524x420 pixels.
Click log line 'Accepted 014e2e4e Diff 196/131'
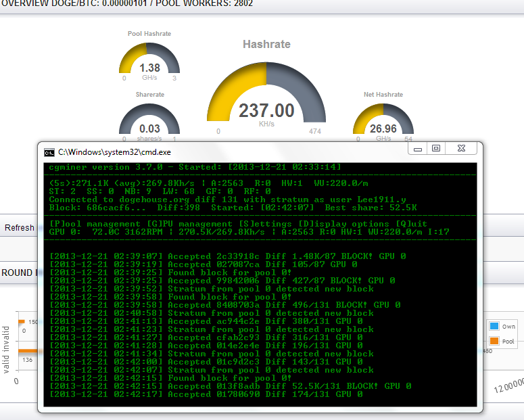206,346
